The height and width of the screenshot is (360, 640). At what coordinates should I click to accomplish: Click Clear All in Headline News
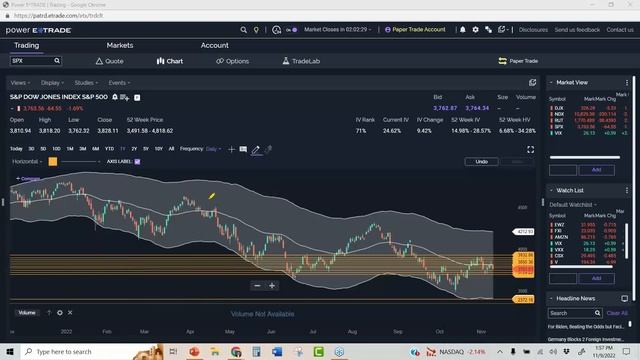(x=617, y=313)
